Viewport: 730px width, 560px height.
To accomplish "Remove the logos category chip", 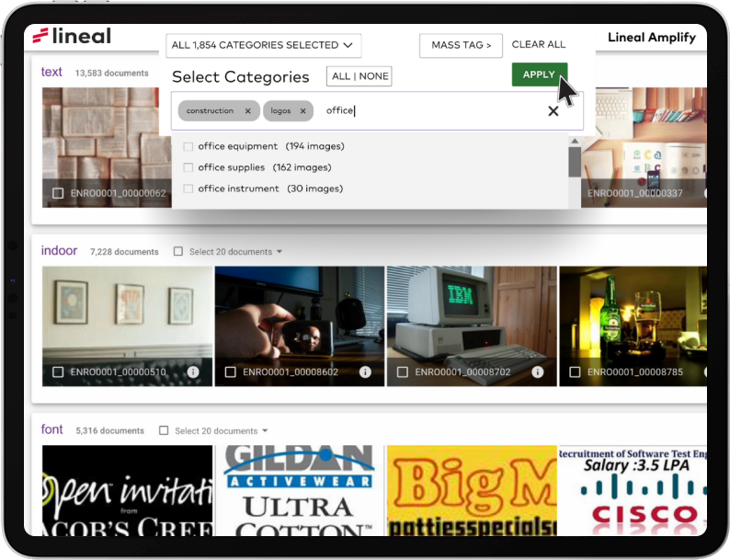I will point(302,111).
